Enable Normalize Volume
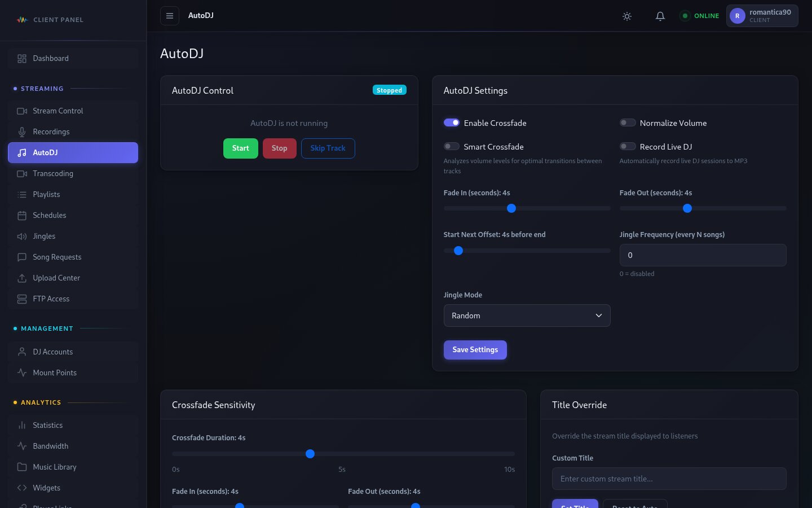The image size is (812, 508). point(628,122)
